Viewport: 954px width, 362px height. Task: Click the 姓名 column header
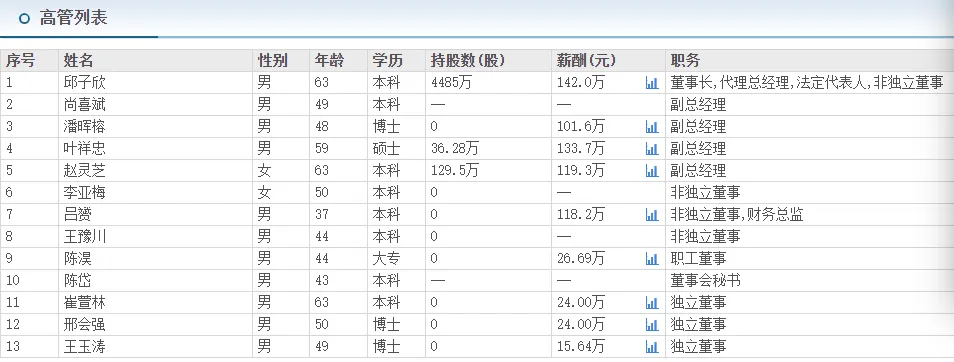(78, 61)
